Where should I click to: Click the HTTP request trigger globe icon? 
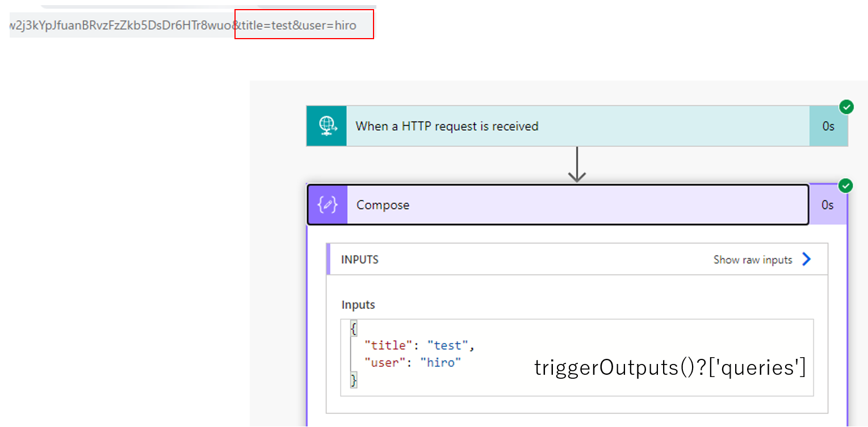[326, 126]
